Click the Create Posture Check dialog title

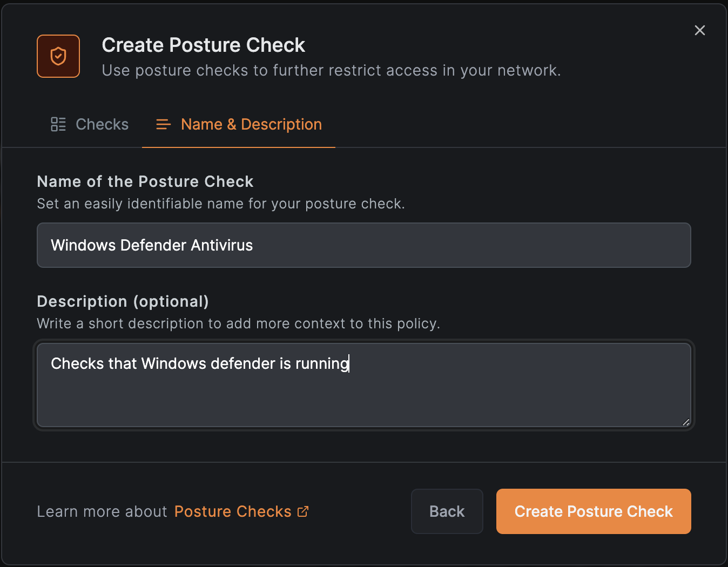pos(204,45)
